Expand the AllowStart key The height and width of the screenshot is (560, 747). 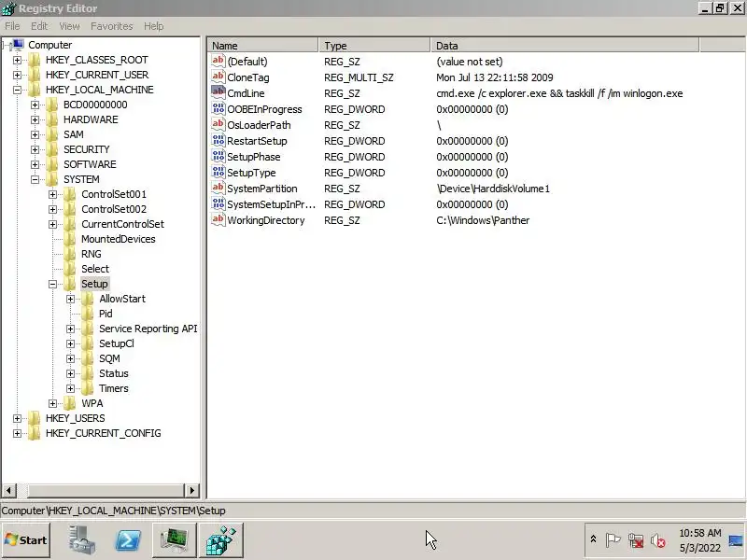click(71, 299)
